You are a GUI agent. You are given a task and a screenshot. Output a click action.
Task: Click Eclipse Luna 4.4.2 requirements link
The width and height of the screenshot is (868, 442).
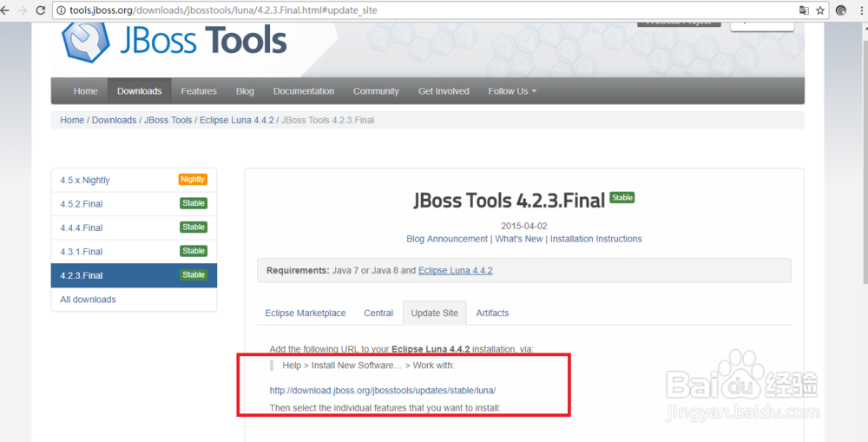(455, 271)
